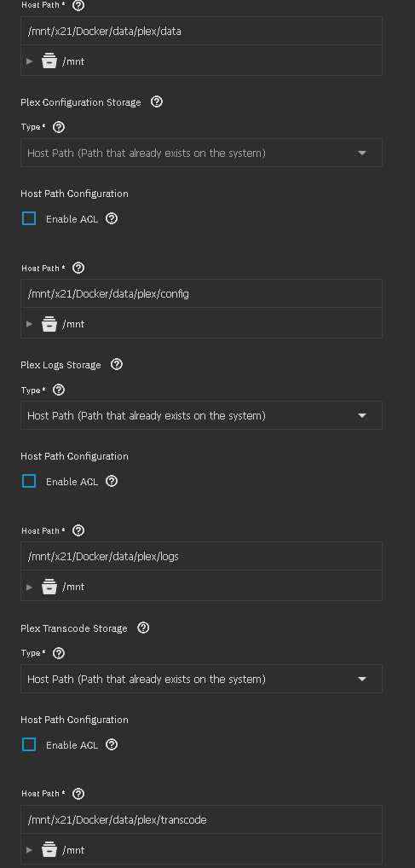Expand /mnt tree below plex/transcode path
The width and height of the screenshot is (415, 868).
click(x=30, y=850)
